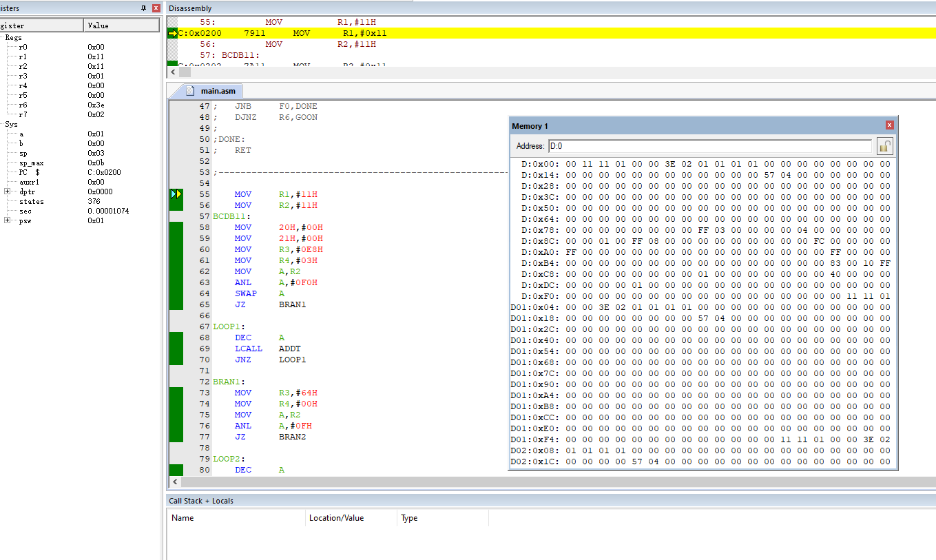Click the 'JZ BRAN2' instruction line
Viewport: 936px width, 560px height.
coord(270,437)
